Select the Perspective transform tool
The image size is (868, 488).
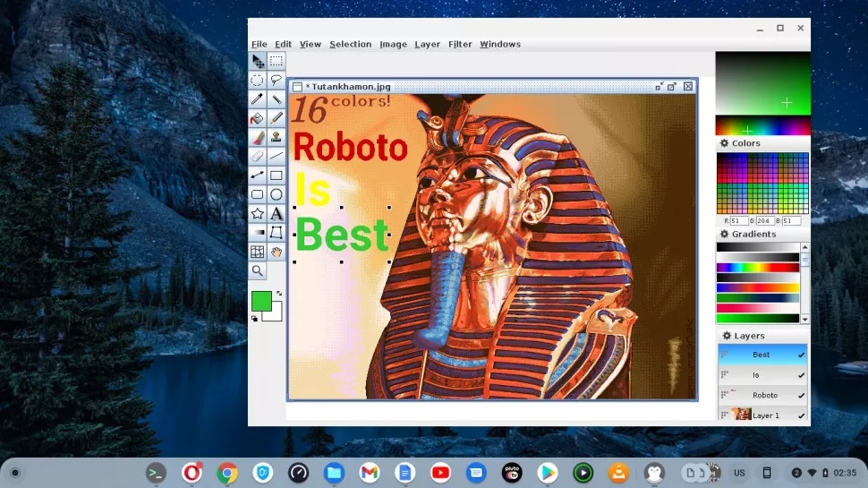(277, 233)
